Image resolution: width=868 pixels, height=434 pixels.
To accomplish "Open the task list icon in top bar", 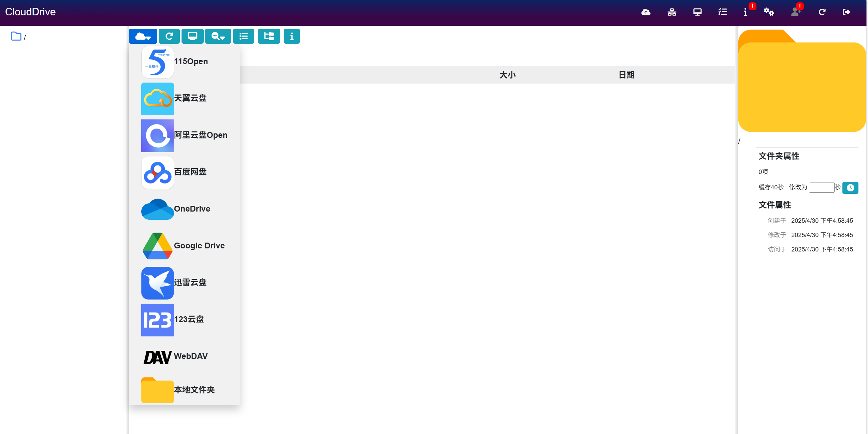I will [722, 12].
